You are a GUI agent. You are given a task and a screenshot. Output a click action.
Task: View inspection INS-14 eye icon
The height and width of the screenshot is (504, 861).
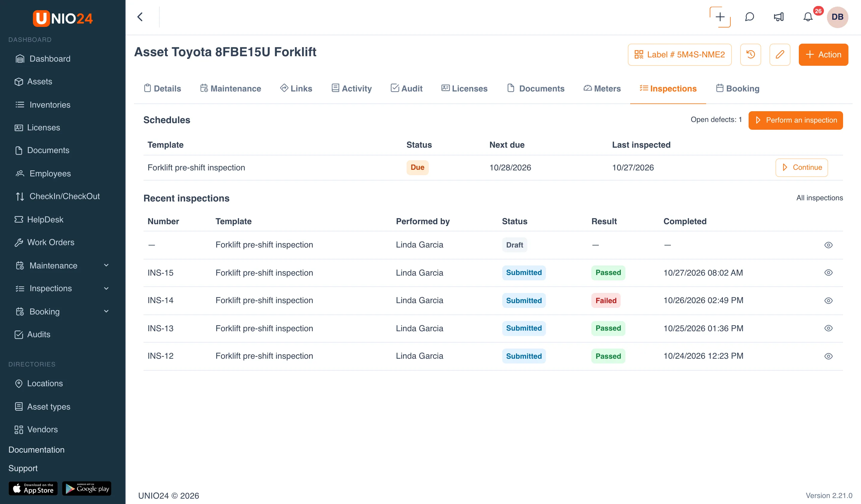(x=828, y=301)
